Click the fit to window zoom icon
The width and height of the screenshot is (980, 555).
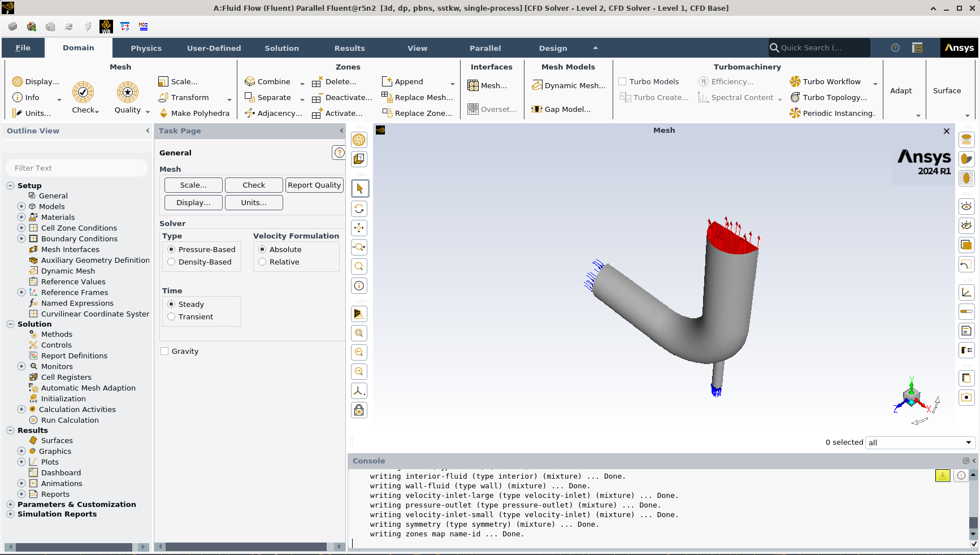click(x=359, y=333)
